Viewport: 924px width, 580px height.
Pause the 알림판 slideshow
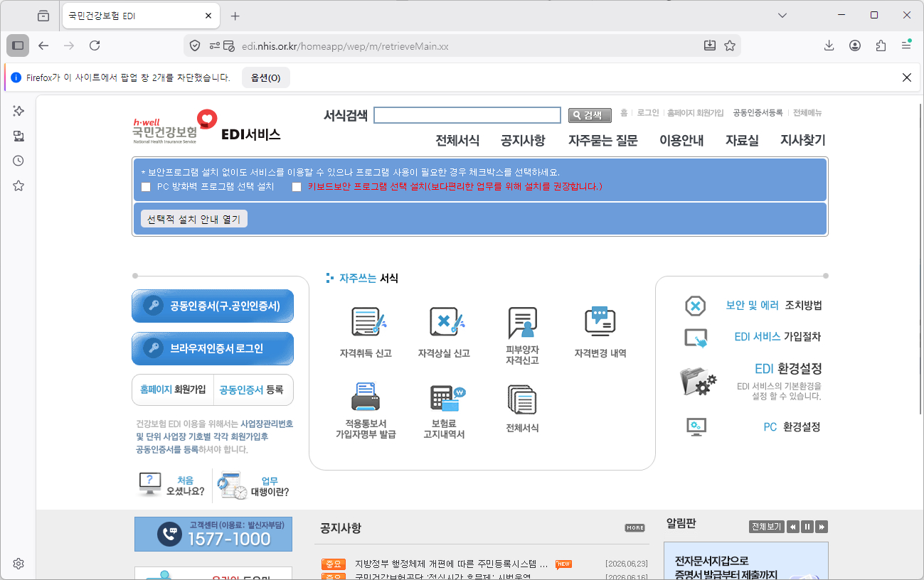pos(807,527)
